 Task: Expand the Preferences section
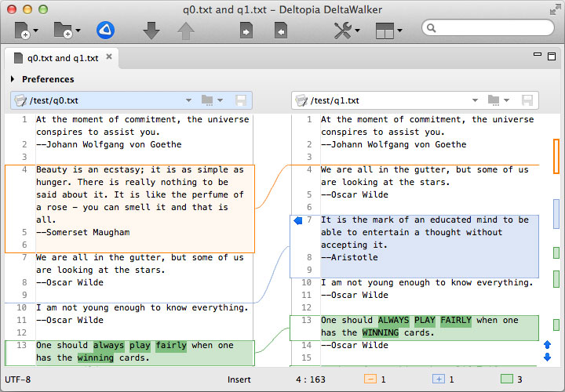(x=13, y=79)
